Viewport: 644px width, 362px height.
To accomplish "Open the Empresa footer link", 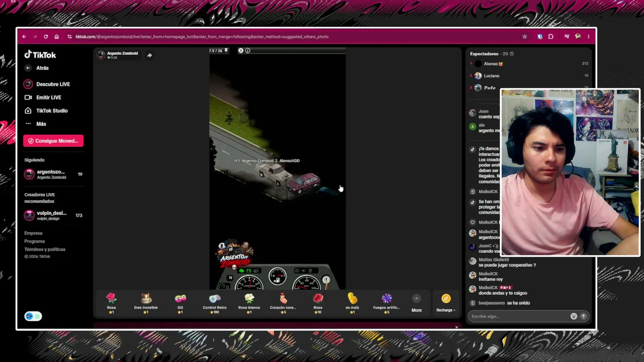I will [x=33, y=233].
